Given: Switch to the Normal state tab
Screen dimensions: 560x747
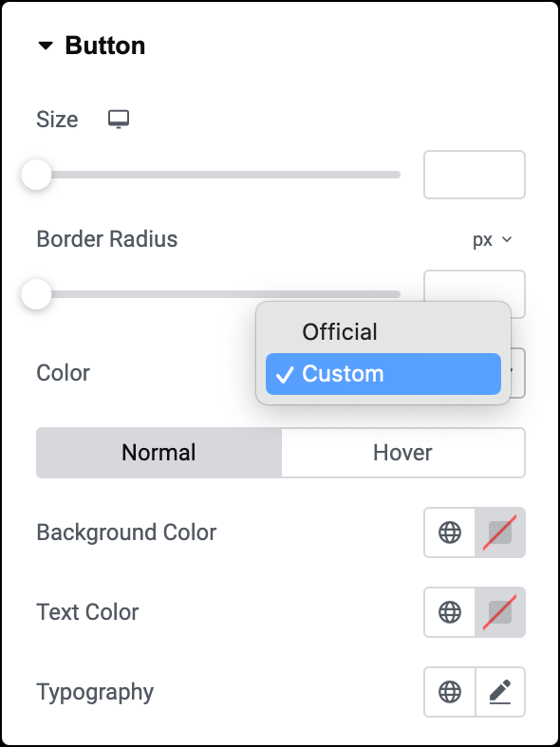Looking at the screenshot, I should point(159,453).
